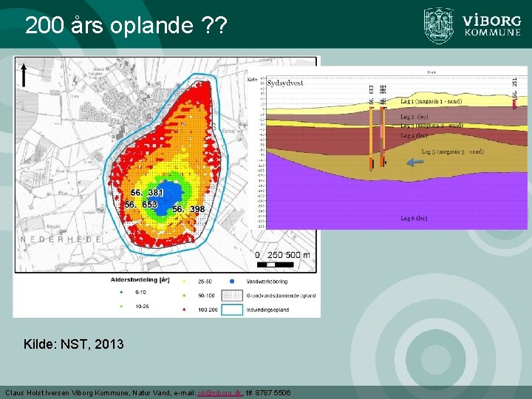The height and width of the screenshot is (399, 532).
Task: Click the dotted Grundvandsdannende opland legend box
Action: click(x=232, y=296)
